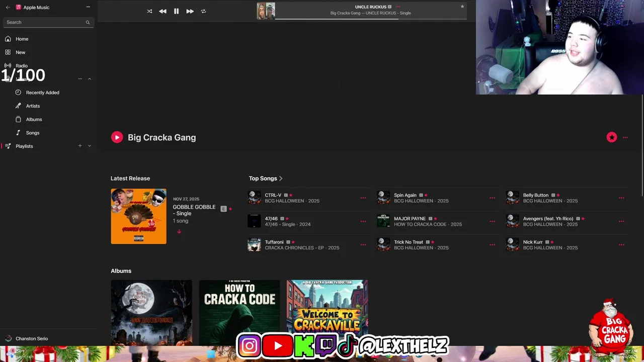The image size is (644, 362).
Task: Expand the Playlists section chevron
Action: click(90, 146)
